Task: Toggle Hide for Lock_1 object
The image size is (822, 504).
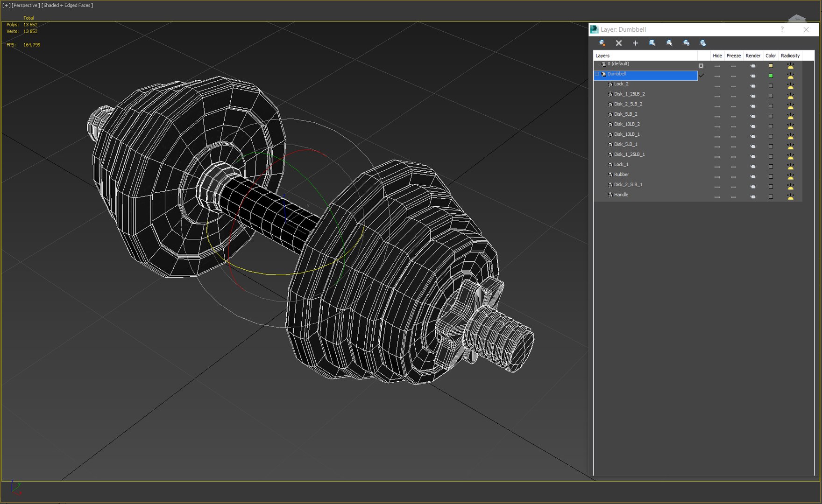Action: pos(717,167)
